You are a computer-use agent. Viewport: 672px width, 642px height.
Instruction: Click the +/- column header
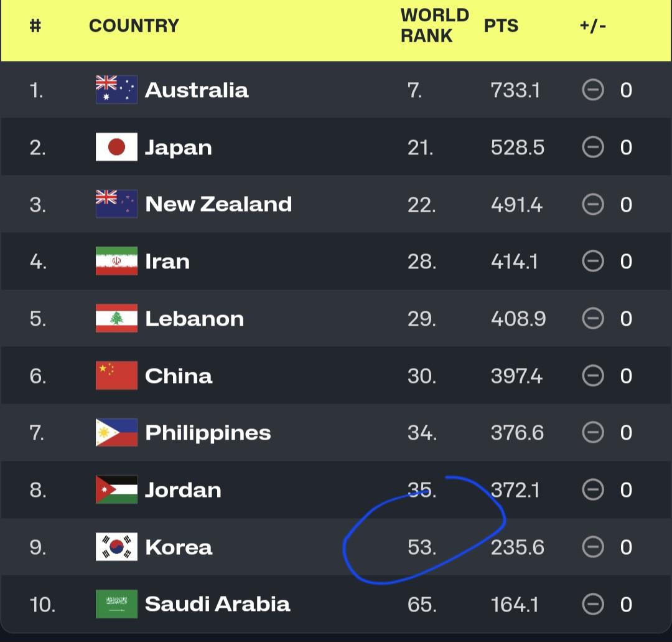(592, 26)
